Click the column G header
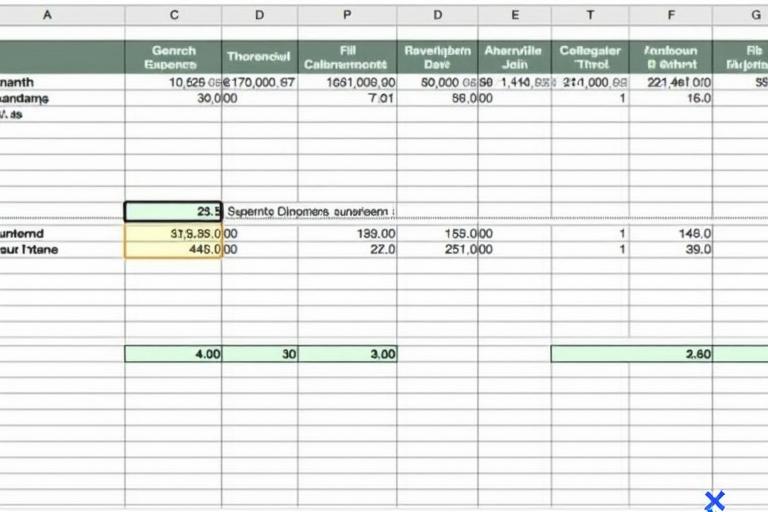This screenshot has width=768, height=512. coord(755,15)
